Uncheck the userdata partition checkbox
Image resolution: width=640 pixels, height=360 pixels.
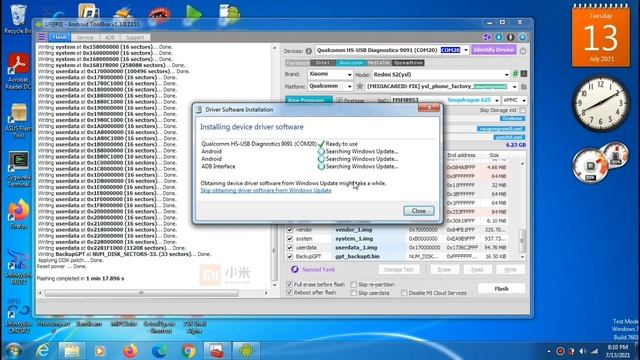[x=290, y=248]
